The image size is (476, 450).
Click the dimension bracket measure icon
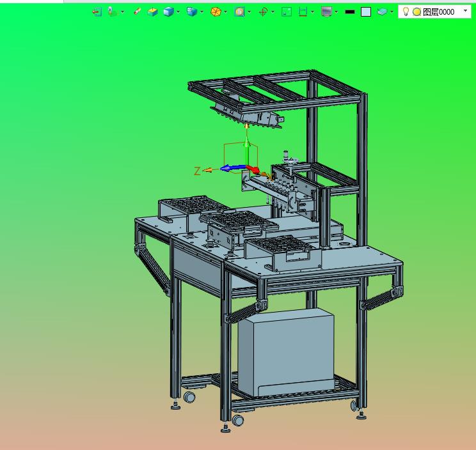point(303,12)
